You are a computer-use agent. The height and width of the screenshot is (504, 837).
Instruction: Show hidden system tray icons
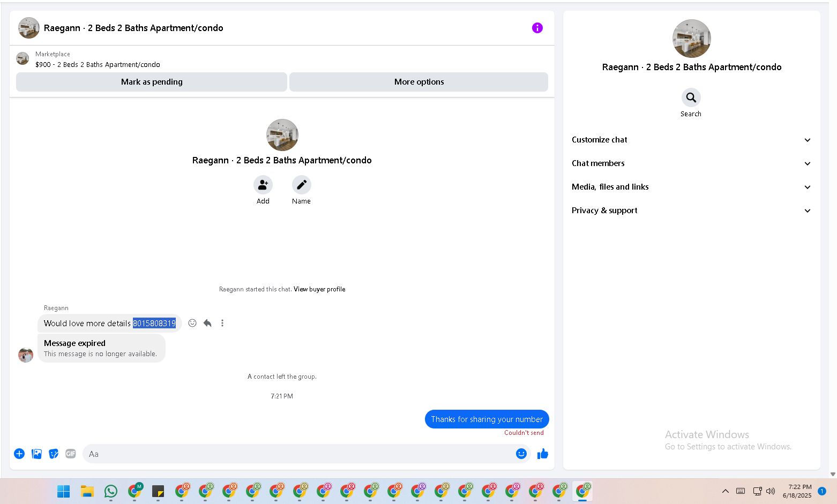[726, 491]
